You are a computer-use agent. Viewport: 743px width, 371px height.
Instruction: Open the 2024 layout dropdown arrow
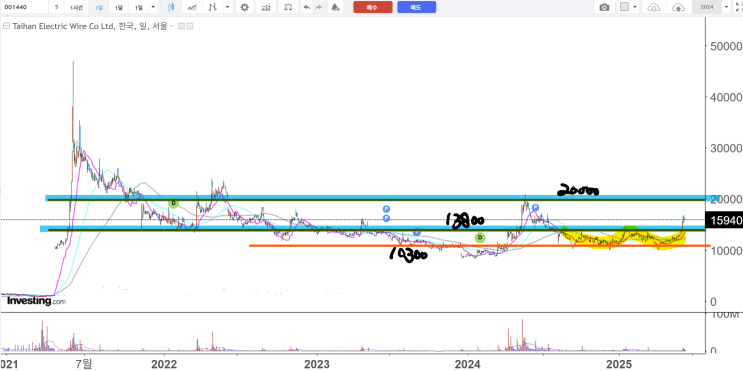[725, 7]
